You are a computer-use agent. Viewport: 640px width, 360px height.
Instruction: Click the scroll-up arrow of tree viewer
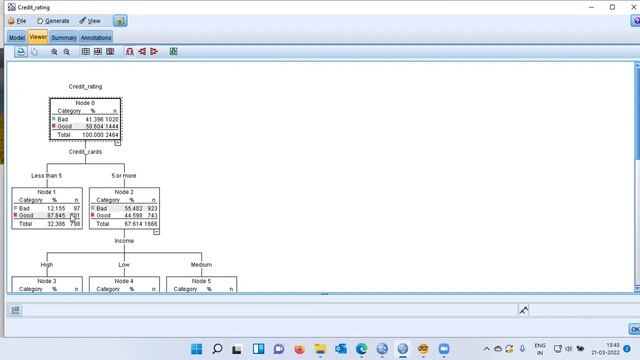(637, 64)
